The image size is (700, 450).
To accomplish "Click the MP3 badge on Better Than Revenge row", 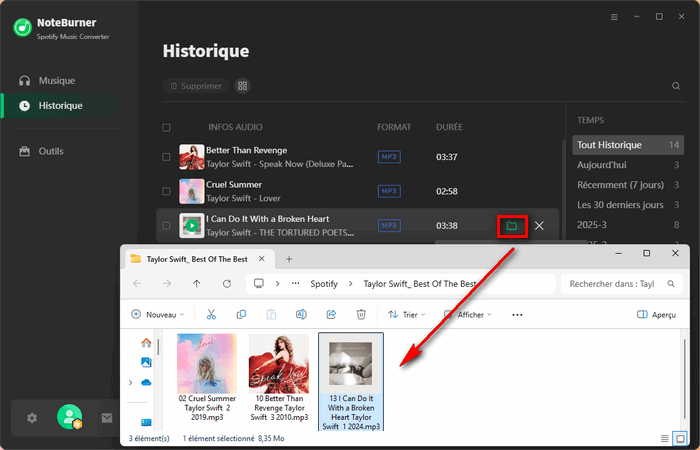I will tap(389, 157).
